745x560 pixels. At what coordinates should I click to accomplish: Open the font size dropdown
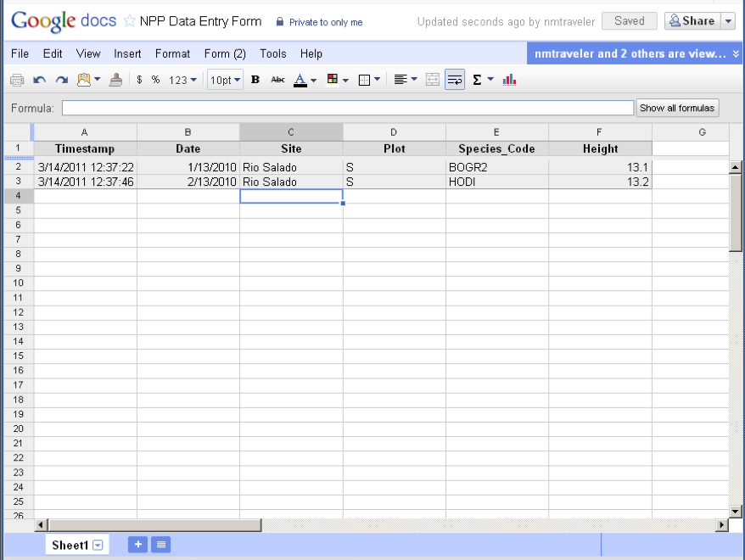click(x=224, y=80)
